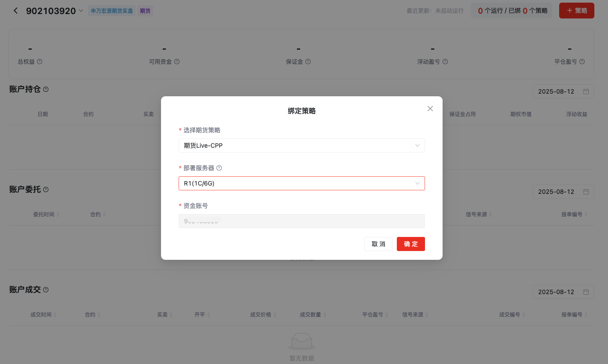Image resolution: width=608 pixels, height=364 pixels.
Task: Click help icon next to 账户委托
Action: 46,189
